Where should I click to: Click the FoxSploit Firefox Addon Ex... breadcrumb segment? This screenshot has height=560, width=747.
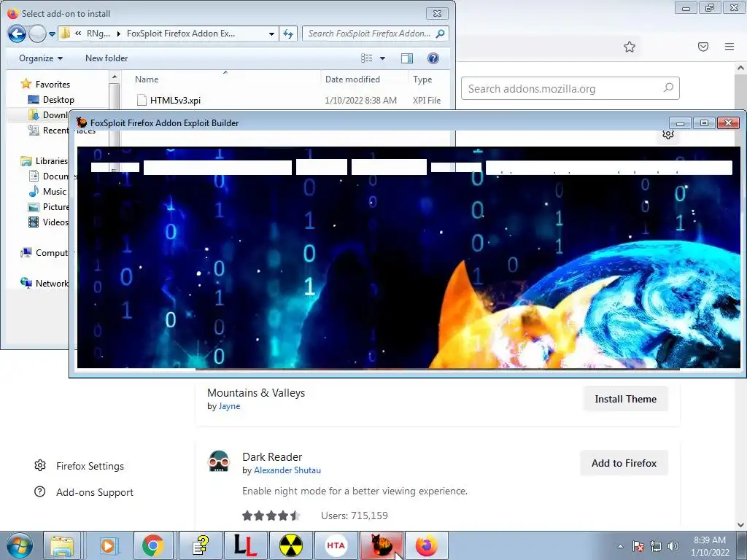(x=181, y=34)
